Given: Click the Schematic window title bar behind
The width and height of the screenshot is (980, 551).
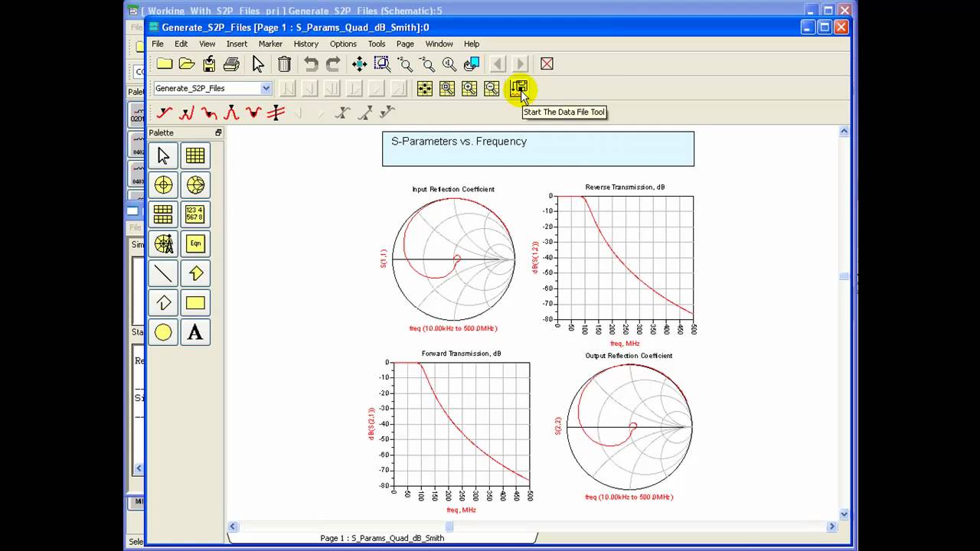Looking at the screenshot, I should [467, 11].
